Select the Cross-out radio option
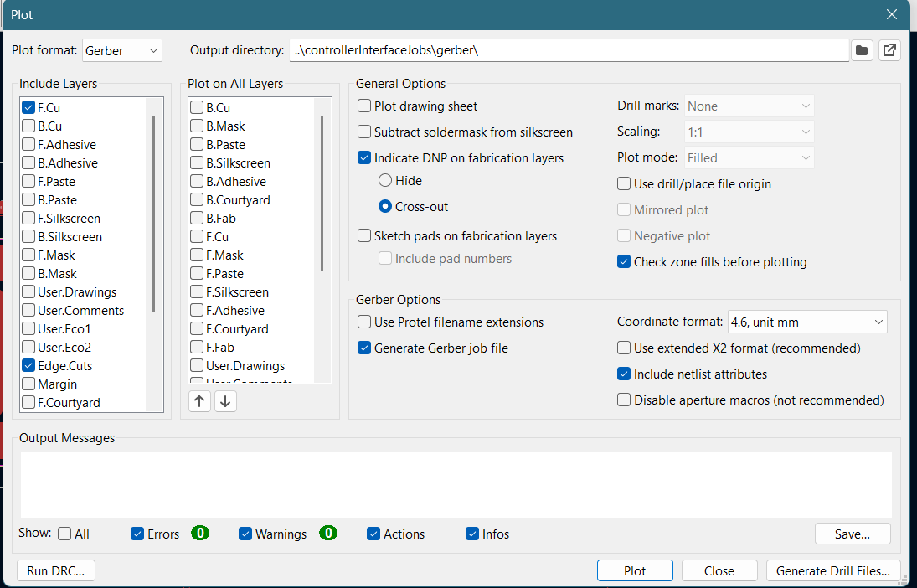The width and height of the screenshot is (917, 588). point(385,207)
